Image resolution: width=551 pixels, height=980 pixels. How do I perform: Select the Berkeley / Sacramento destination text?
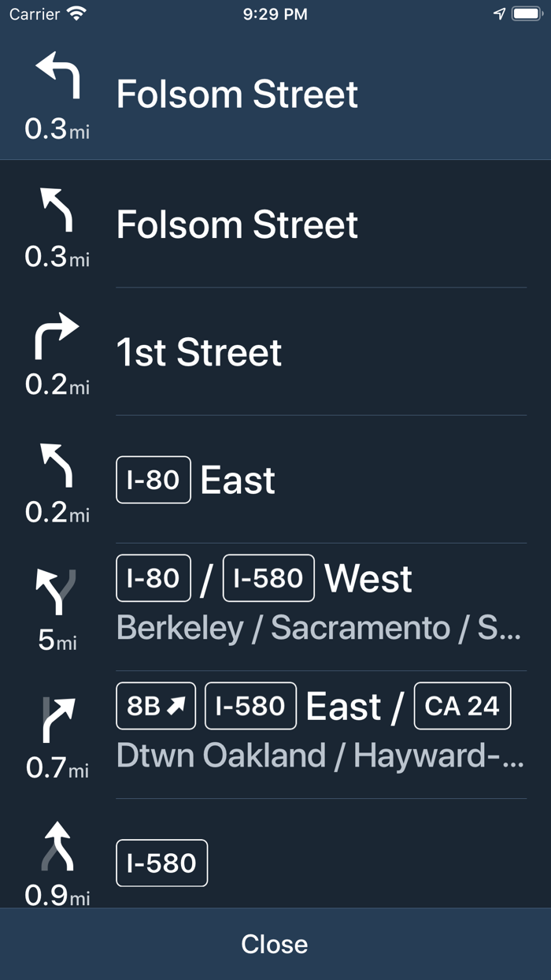pos(318,629)
